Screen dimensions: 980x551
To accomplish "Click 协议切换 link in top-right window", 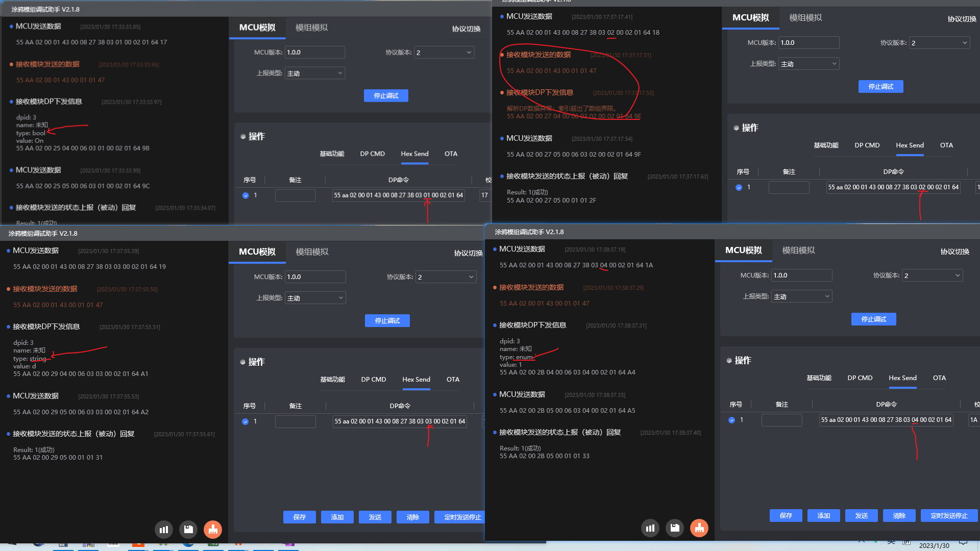I will click(x=962, y=19).
